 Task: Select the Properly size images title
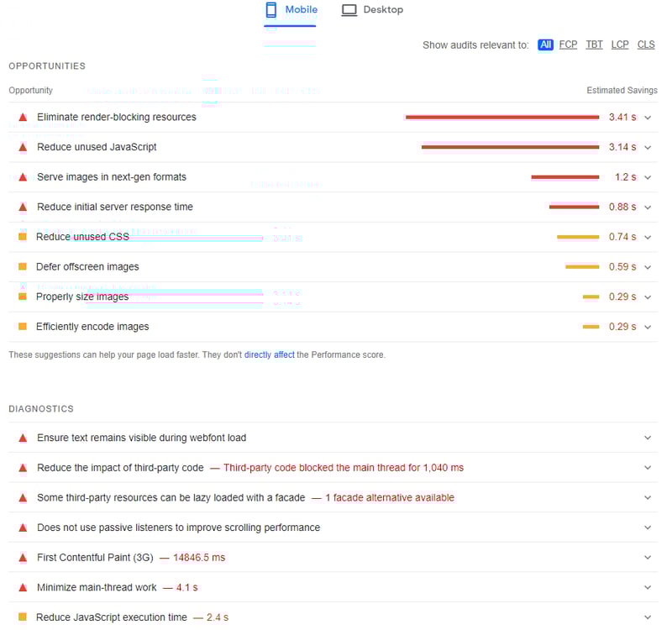(x=82, y=297)
